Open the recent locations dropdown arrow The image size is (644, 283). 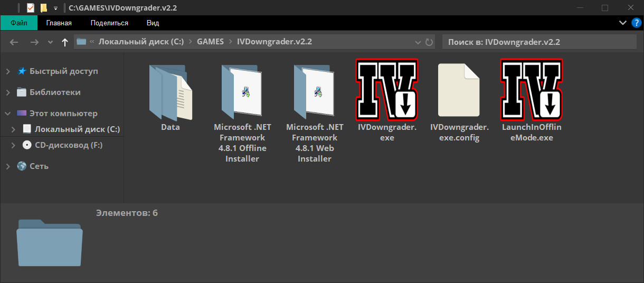pyautogui.click(x=50, y=42)
